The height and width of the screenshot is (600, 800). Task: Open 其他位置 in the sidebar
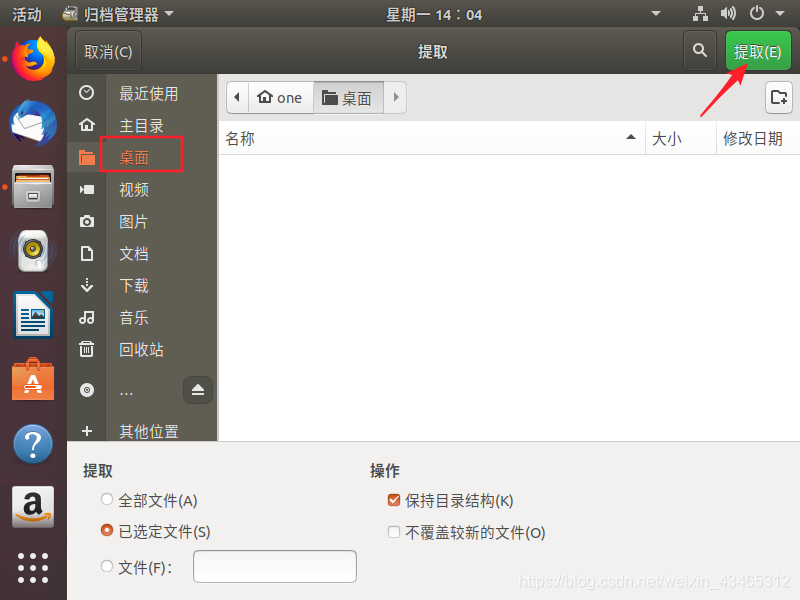148,432
